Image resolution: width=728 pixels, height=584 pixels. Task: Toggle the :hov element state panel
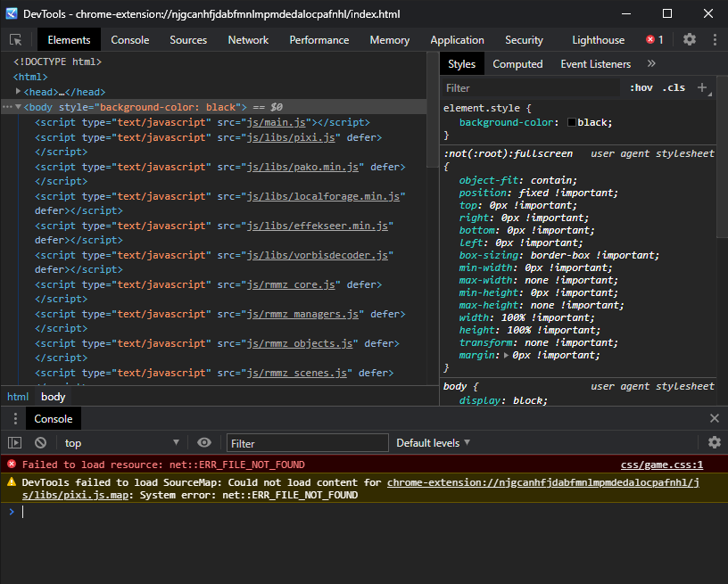click(641, 87)
